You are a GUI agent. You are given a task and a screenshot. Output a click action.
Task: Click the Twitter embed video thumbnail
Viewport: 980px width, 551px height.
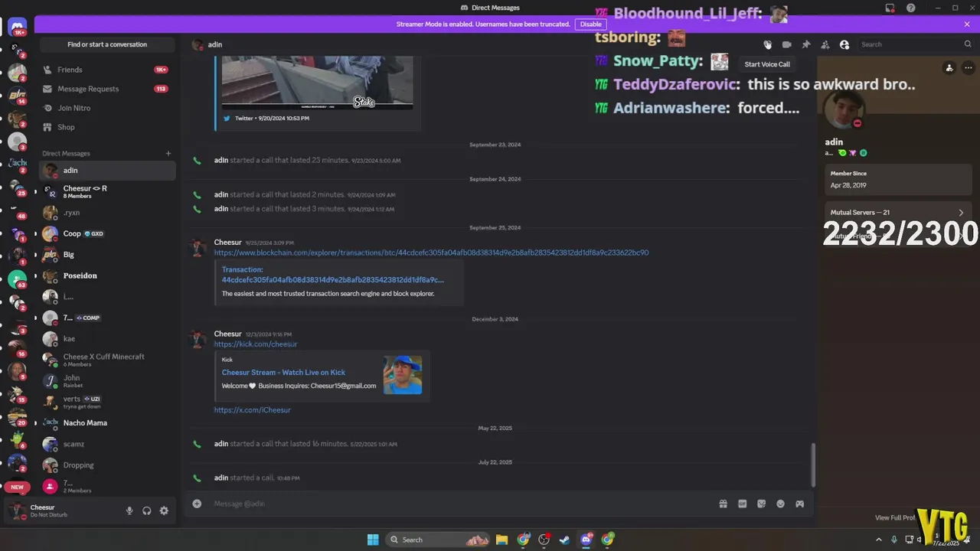pyautogui.click(x=317, y=80)
